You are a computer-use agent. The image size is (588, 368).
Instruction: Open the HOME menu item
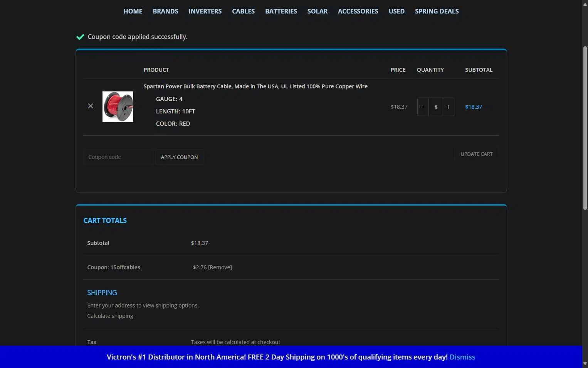(133, 11)
